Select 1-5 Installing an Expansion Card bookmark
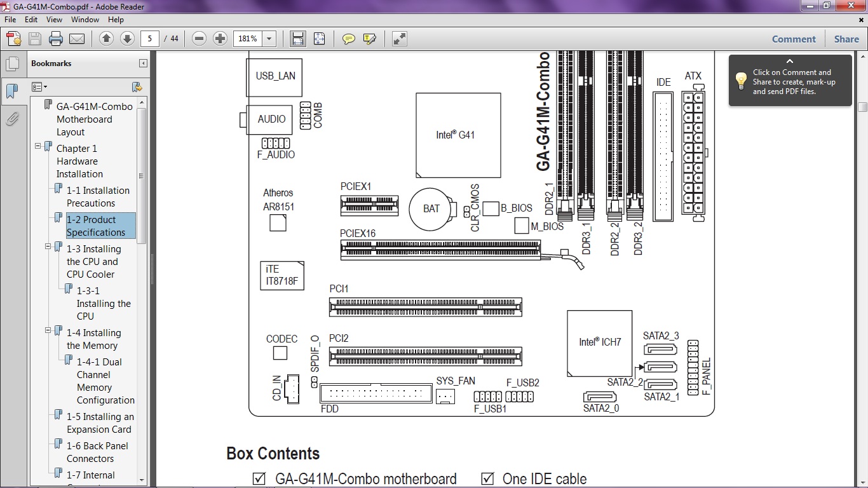The image size is (868, 488). coord(100,423)
